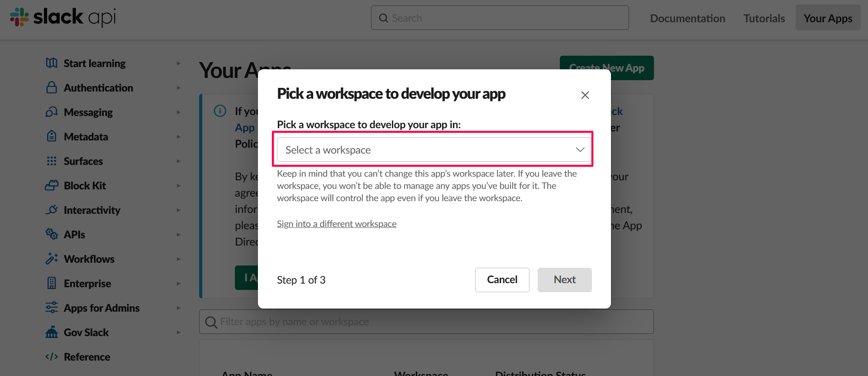The width and height of the screenshot is (868, 376).
Task: Click the Slack API logo
Action: 63,17
